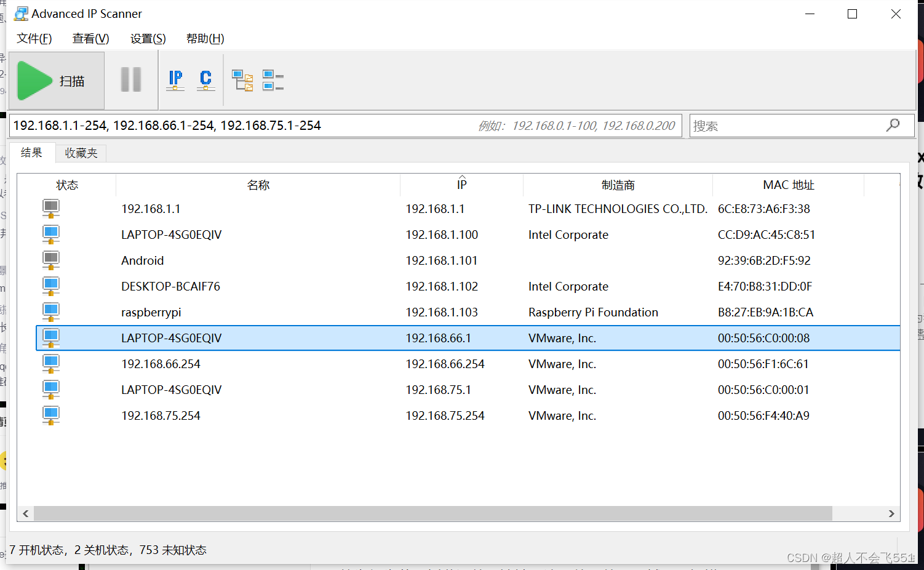
Task: Click MAC address B8:27:EB:9A:1B:CA
Action: pyautogui.click(x=765, y=312)
